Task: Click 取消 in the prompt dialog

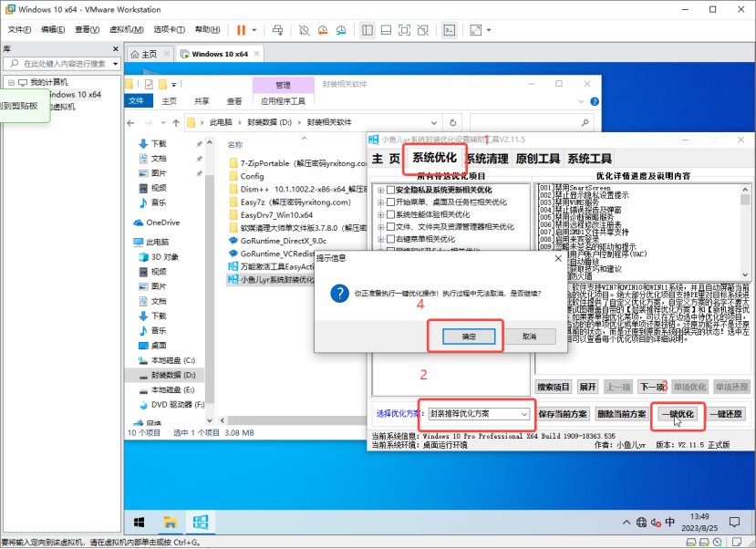Action: [x=530, y=337]
